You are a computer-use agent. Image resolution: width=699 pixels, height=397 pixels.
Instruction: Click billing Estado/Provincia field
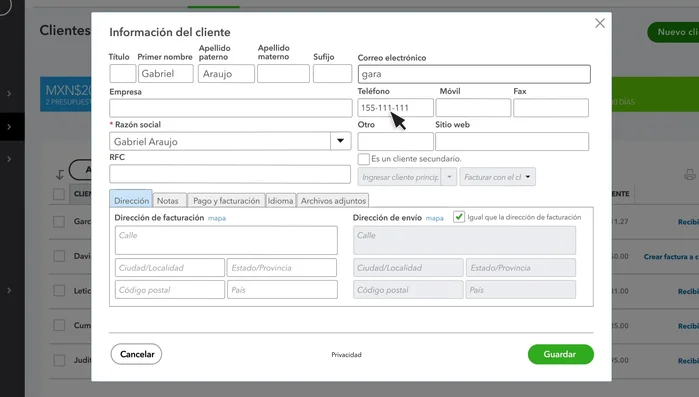(x=282, y=268)
